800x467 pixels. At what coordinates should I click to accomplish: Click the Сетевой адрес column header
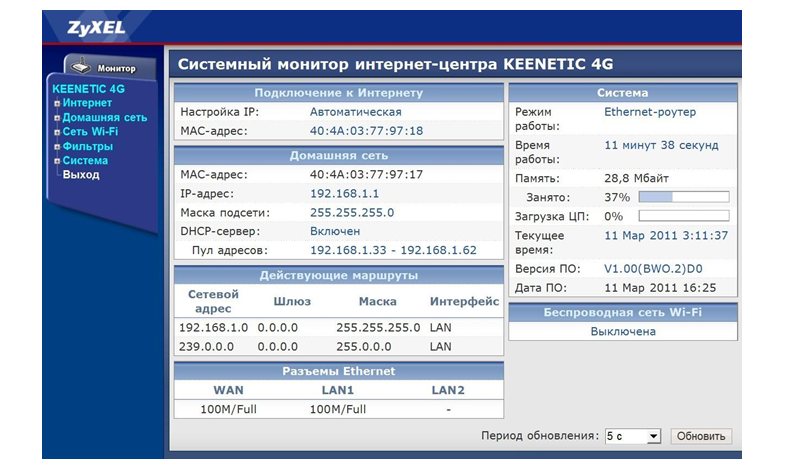pyautogui.click(x=213, y=302)
